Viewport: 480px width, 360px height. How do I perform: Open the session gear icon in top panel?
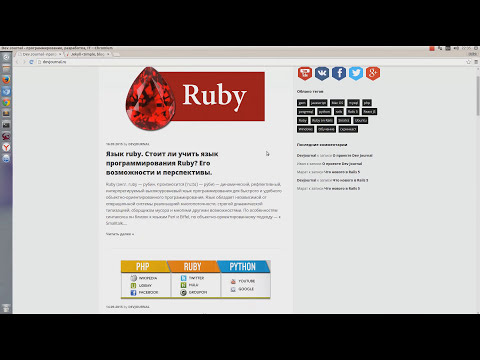pyautogui.click(x=477, y=48)
